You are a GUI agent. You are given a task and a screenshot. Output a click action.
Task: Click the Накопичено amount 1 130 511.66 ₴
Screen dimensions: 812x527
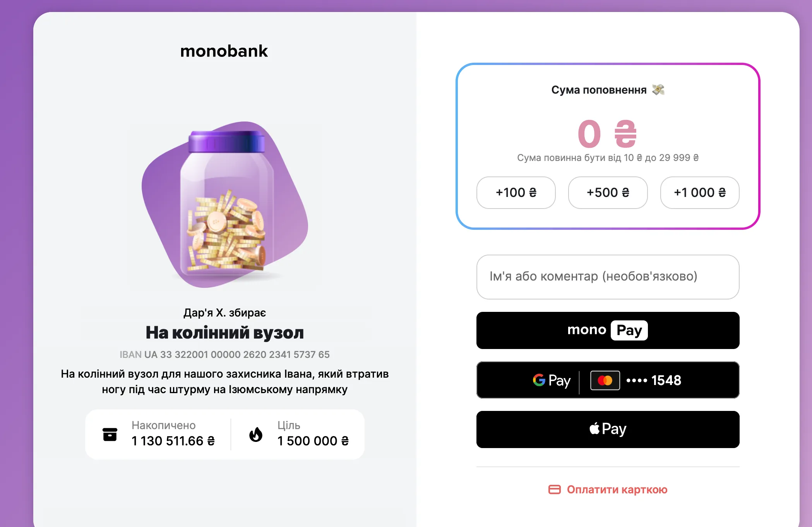[x=173, y=441]
